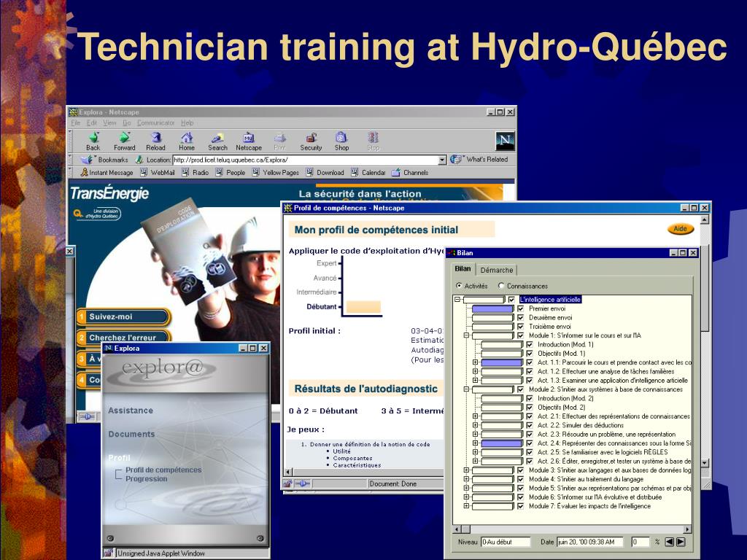The image size is (747, 560).
Task: Click the Aide button in Profil window
Action: (681, 229)
